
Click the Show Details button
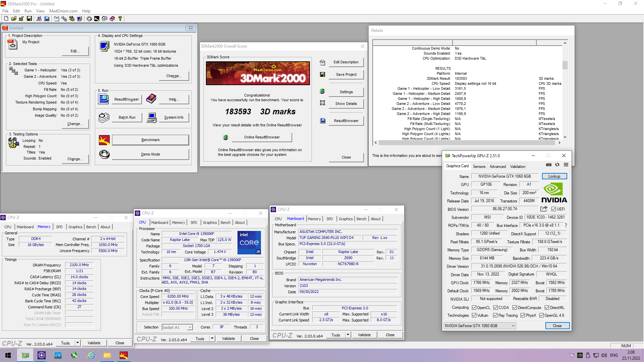click(346, 104)
